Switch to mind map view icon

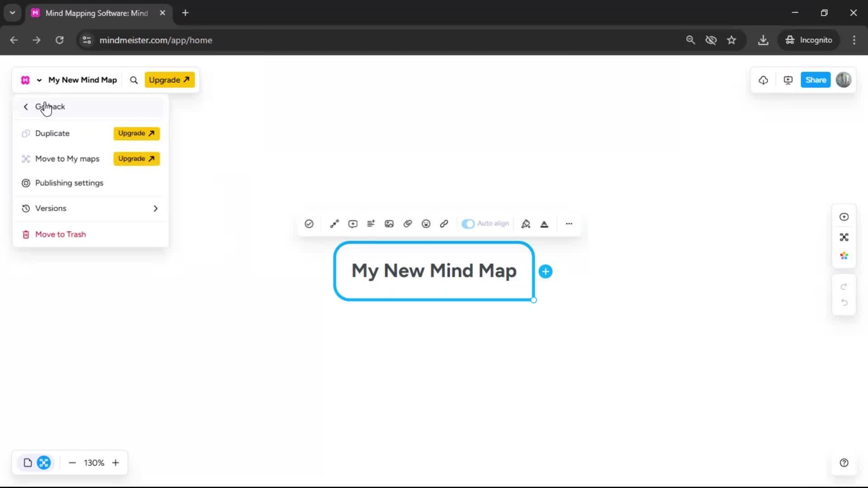[44, 463]
